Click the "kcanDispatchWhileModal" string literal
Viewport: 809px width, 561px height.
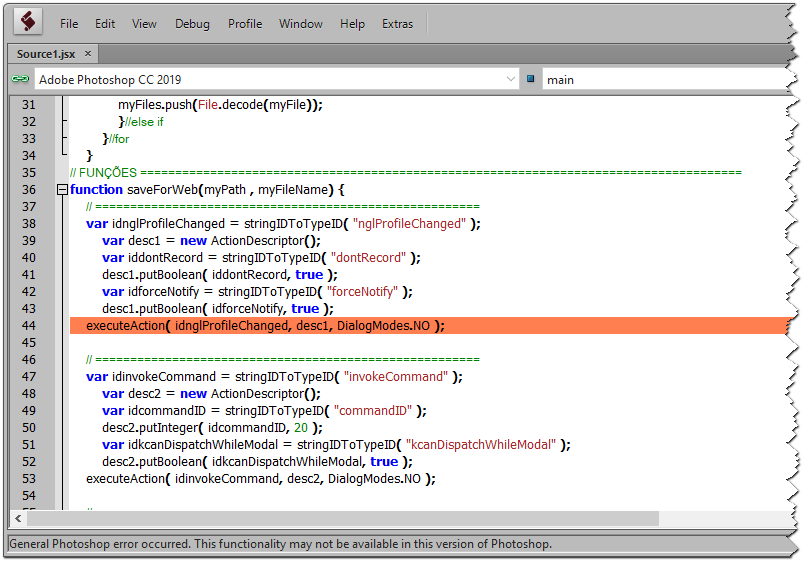pos(481,444)
